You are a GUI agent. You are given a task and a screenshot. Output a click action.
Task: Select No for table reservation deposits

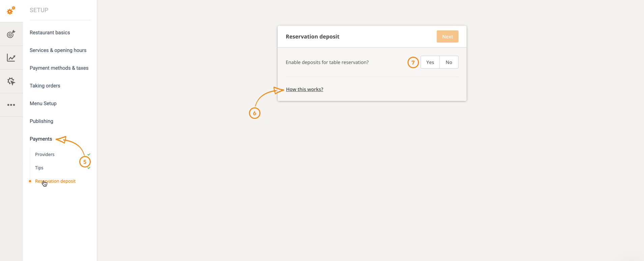click(x=449, y=62)
